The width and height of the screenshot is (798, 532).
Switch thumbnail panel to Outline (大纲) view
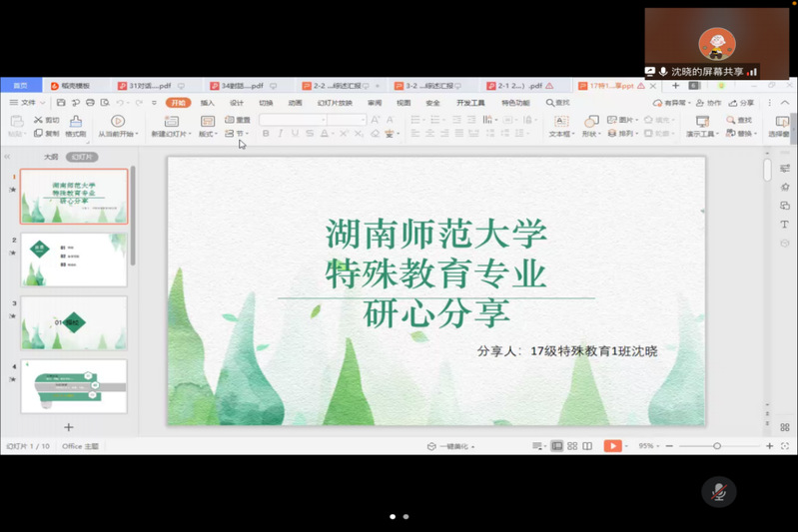(x=51, y=157)
